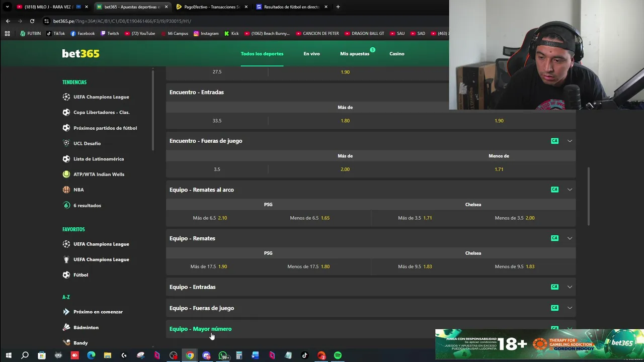Select Chelsea Más de 3.5 at 1.71
Screen dimensions: 644x362
click(x=415, y=218)
